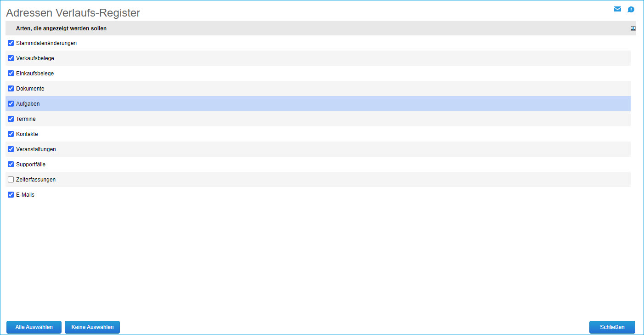Open help via question mark bubble icon

[x=631, y=9]
